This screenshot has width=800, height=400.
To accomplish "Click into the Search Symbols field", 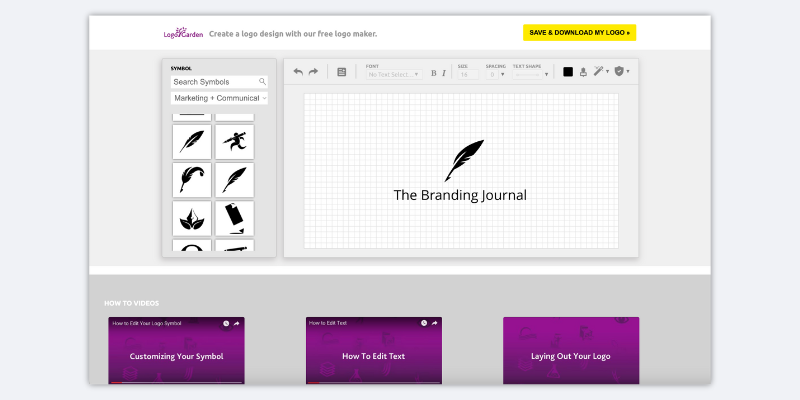I will [213, 82].
